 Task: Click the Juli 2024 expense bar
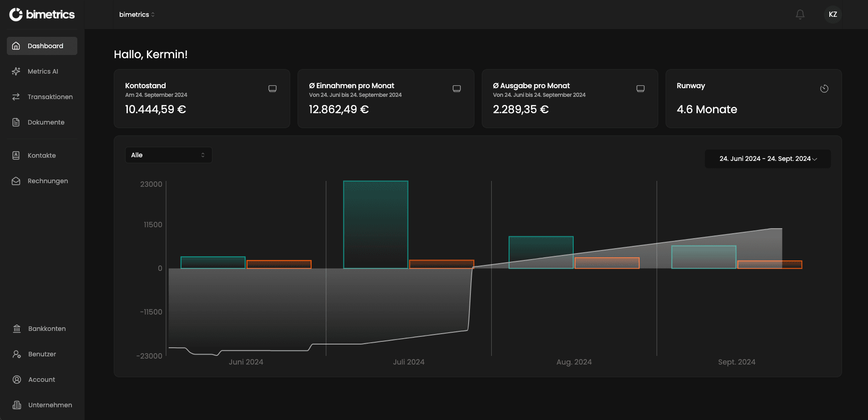(x=442, y=264)
